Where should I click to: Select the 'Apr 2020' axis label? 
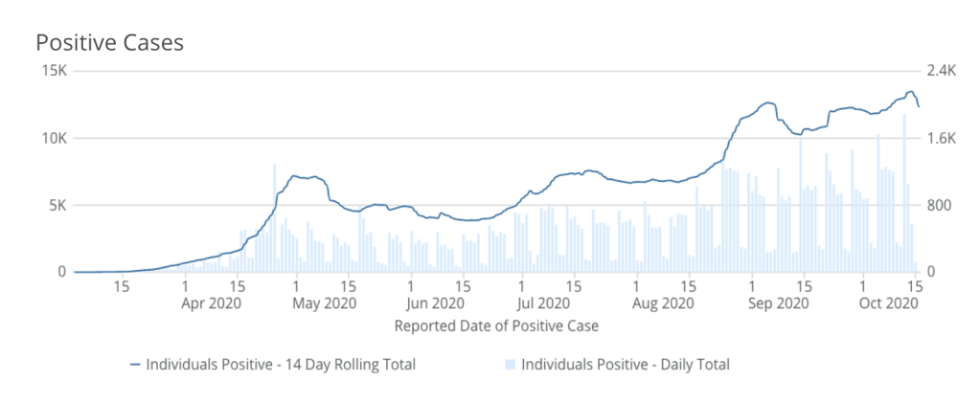click(x=211, y=303)
